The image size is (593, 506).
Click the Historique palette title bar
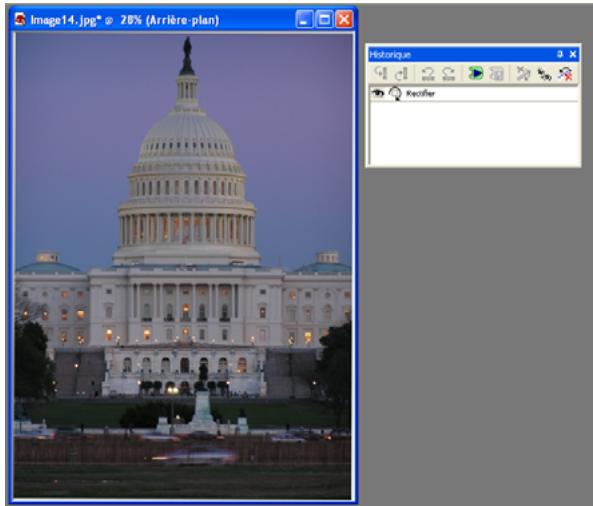click(x=473, y=54)
